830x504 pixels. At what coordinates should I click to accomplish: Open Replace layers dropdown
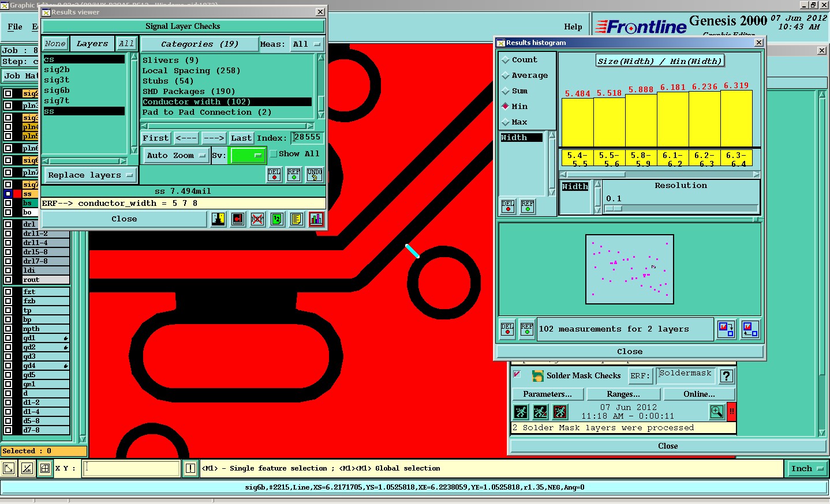coord(91,175)
